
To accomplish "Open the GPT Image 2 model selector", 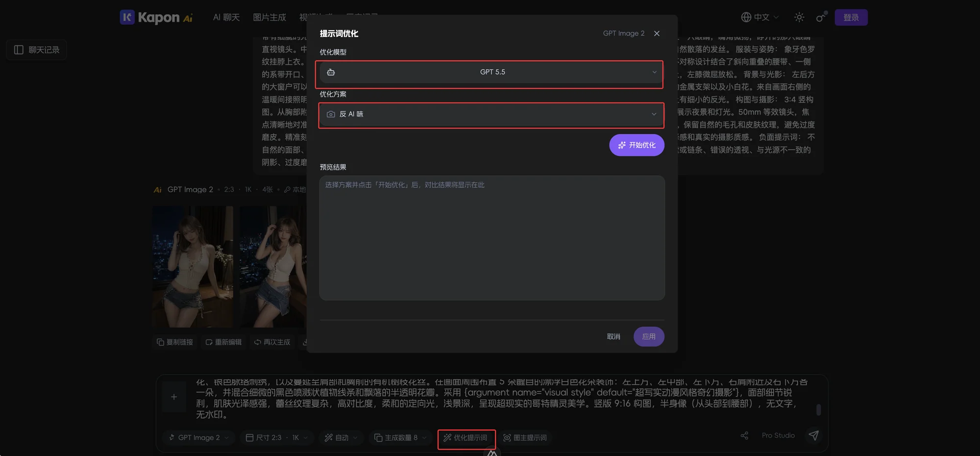I will click(x=198, y=437).
